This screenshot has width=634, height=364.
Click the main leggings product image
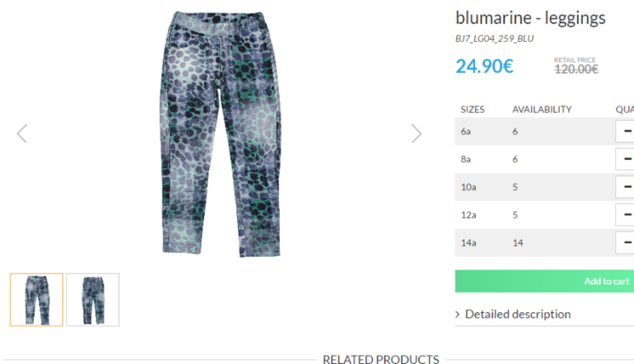[x=221, y=134]
